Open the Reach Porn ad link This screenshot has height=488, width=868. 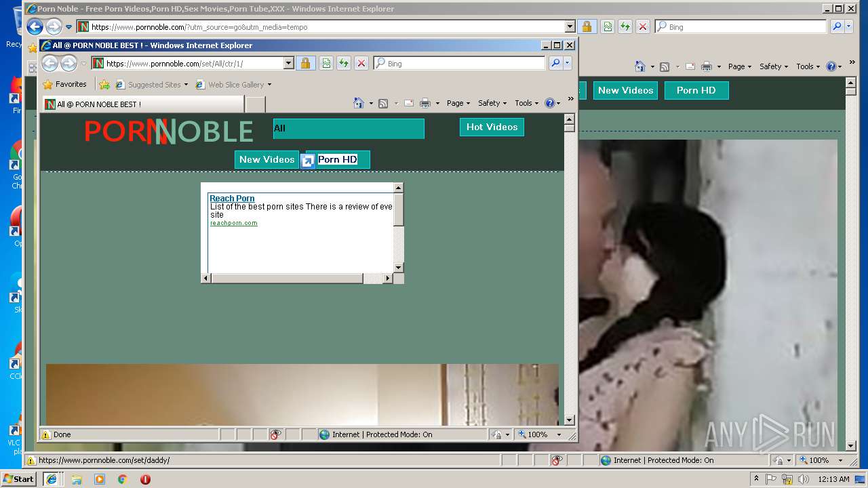tap(232, 199)
